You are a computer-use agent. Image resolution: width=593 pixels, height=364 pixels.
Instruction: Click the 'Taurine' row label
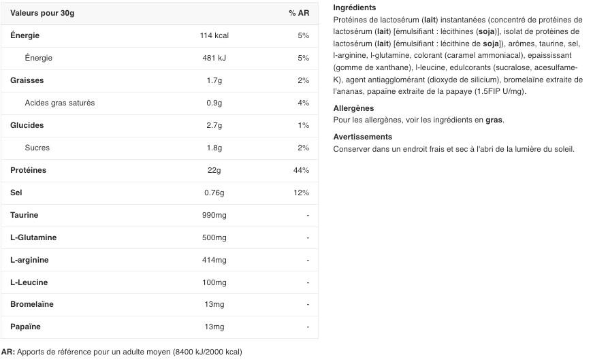coord(25,215)
